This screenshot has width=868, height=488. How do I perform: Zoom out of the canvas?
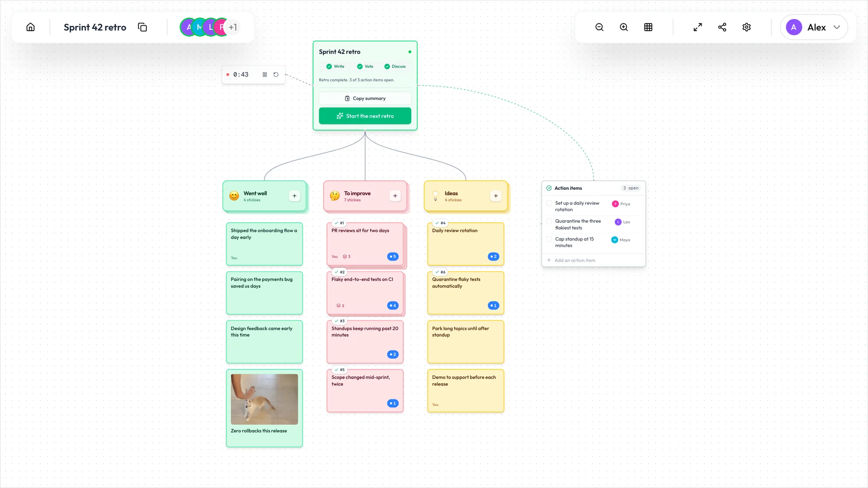(x=599, y=27)
